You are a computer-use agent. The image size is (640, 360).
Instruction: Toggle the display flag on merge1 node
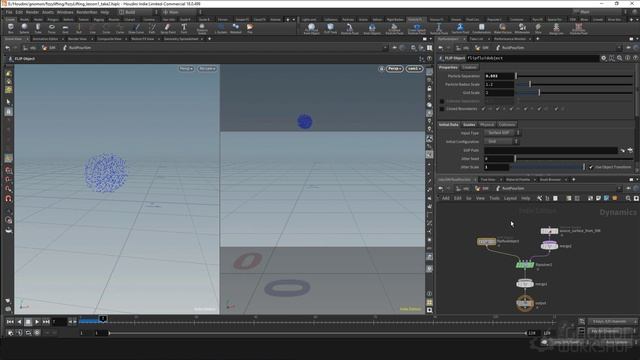click(531, 284)
